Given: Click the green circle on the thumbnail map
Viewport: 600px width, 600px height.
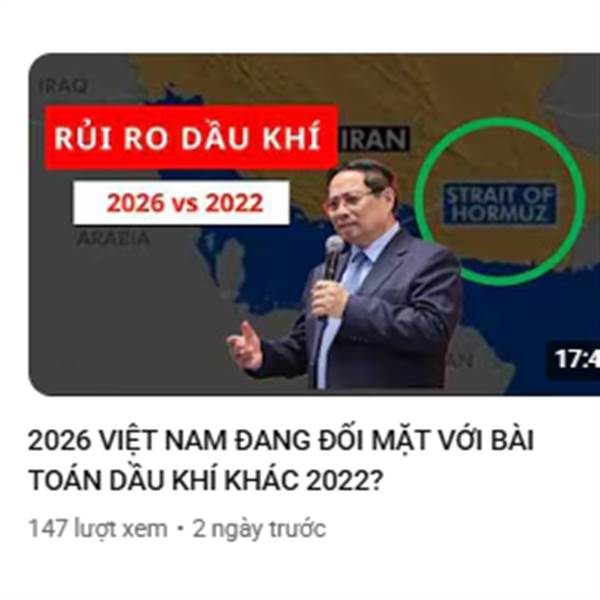Looking at the screenshot, I should [x=500, y=201].
